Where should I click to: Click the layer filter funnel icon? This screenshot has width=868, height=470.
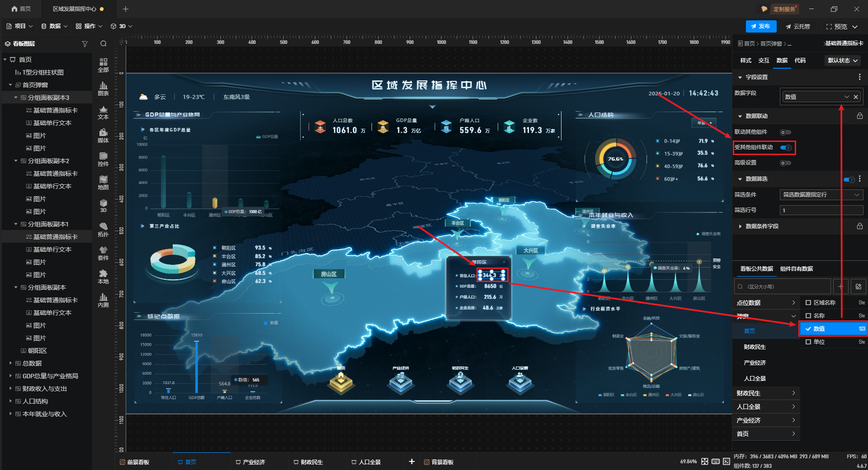click(x=85, y=44)
